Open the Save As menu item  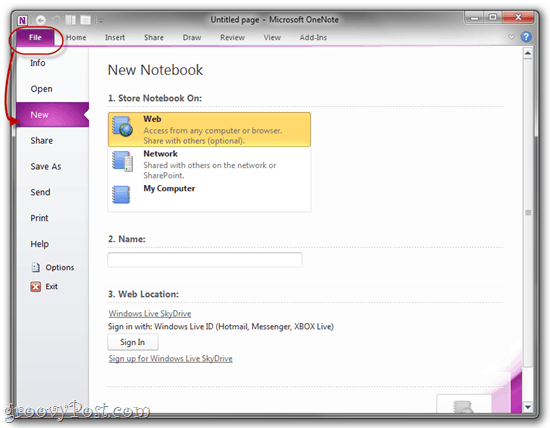point(46,166)
